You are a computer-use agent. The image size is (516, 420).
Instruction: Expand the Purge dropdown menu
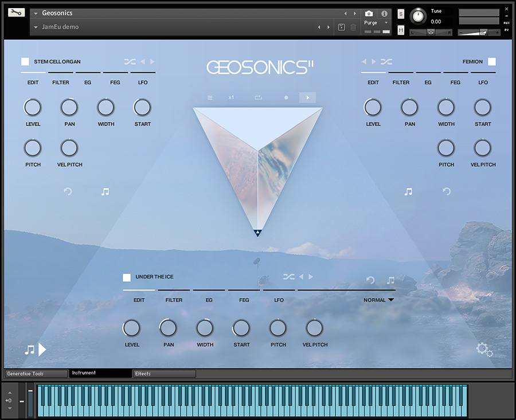376,23
